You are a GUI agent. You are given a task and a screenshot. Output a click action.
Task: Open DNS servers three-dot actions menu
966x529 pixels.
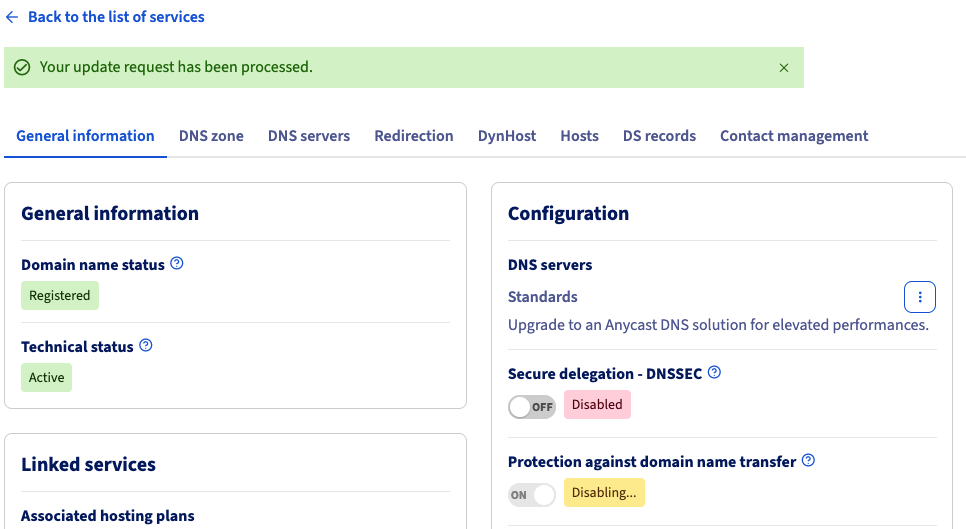coord(919,297)
